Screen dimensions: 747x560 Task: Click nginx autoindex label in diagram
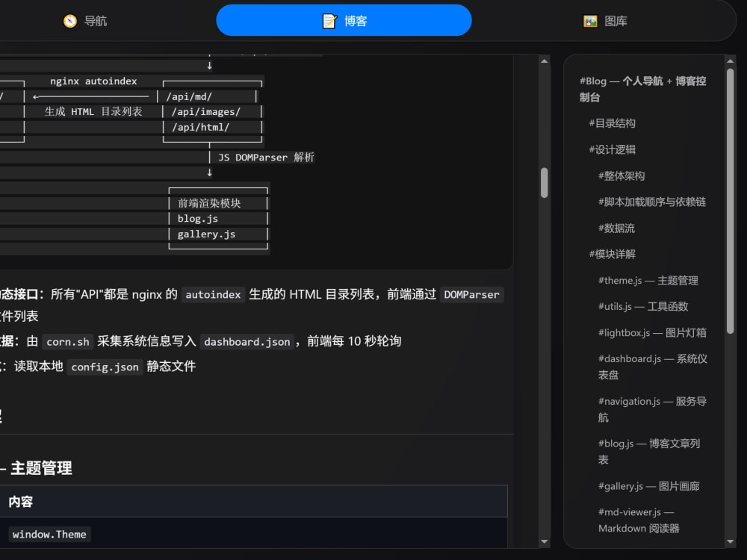pyautogui.click(x=93, y=81)
